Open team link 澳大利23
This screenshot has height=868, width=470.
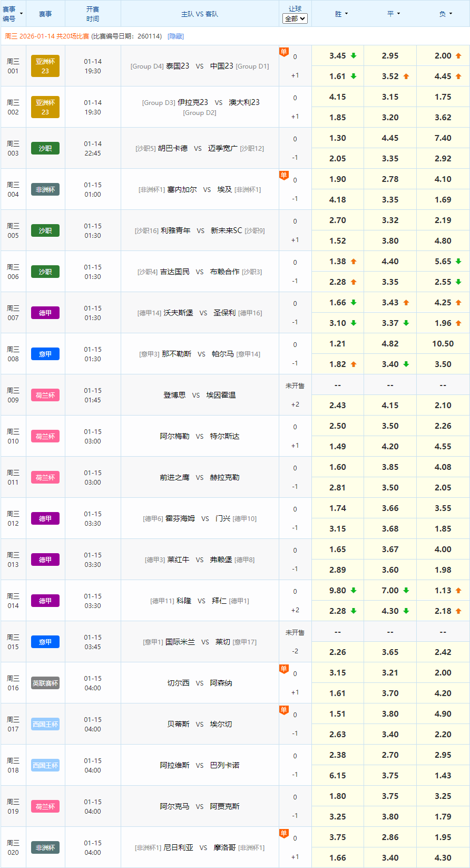point(244,102)
